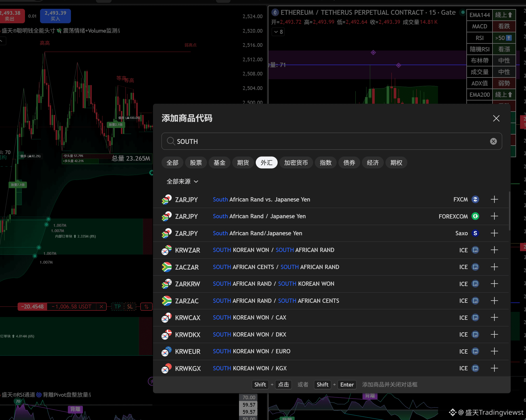
Task: Select the KRWZAR symbol row
Action: tap(331, 250)
